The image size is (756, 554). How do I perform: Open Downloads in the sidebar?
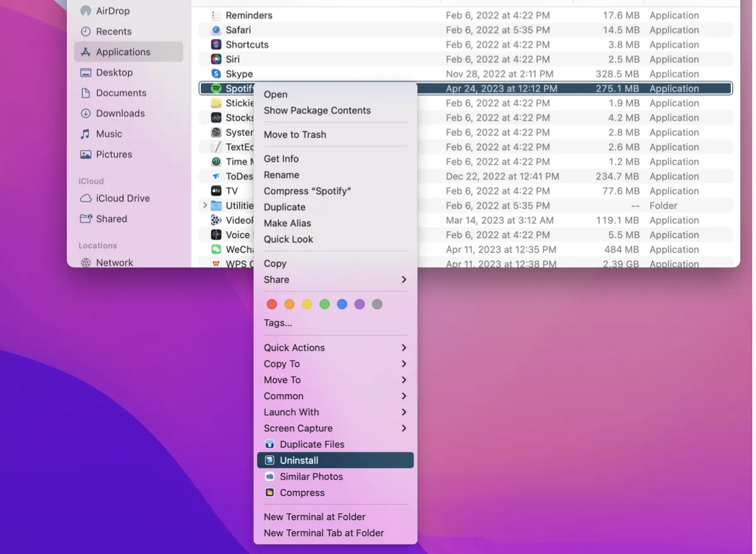120,113
